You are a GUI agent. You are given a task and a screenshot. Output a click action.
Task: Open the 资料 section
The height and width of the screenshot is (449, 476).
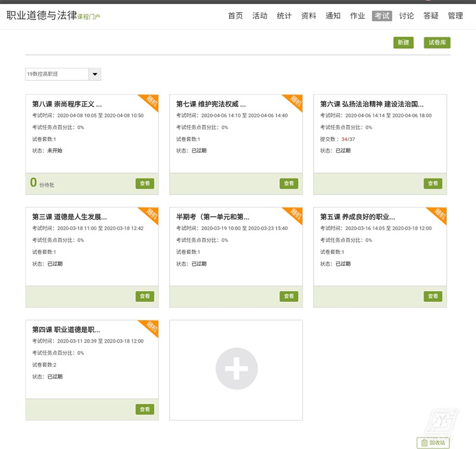[x=308, y=16]
